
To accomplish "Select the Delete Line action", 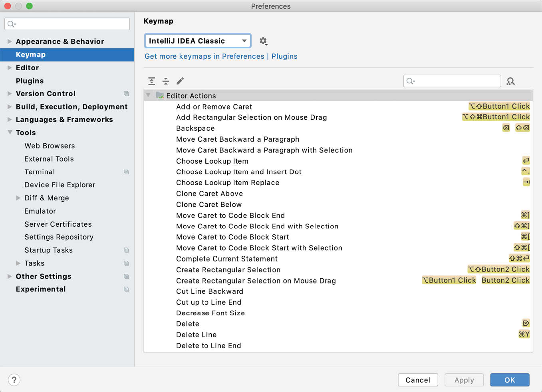I will (x=338, y=335).
